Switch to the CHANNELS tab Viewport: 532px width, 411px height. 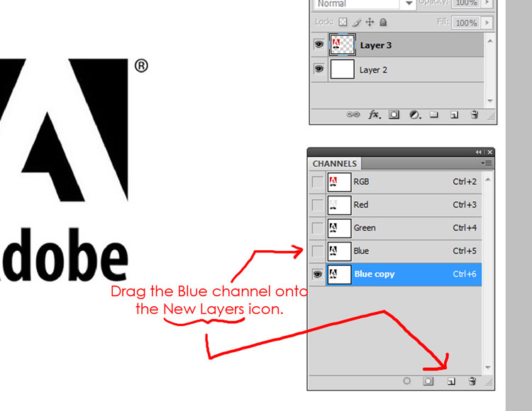click(x=335, y=164)
